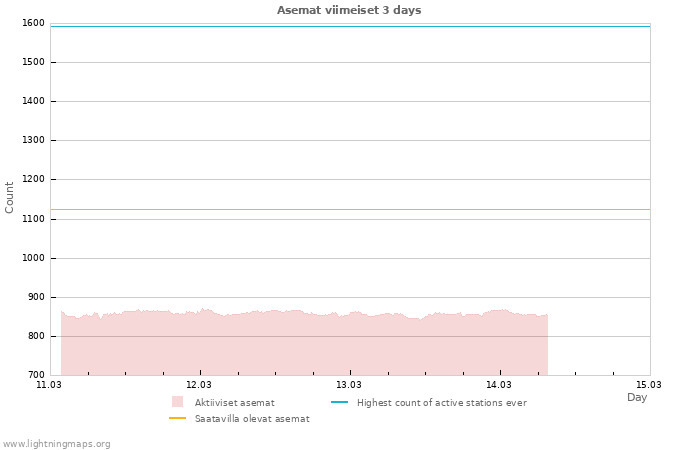
Task: Click the cyan Highest count legend line
Action: [339, 402]
